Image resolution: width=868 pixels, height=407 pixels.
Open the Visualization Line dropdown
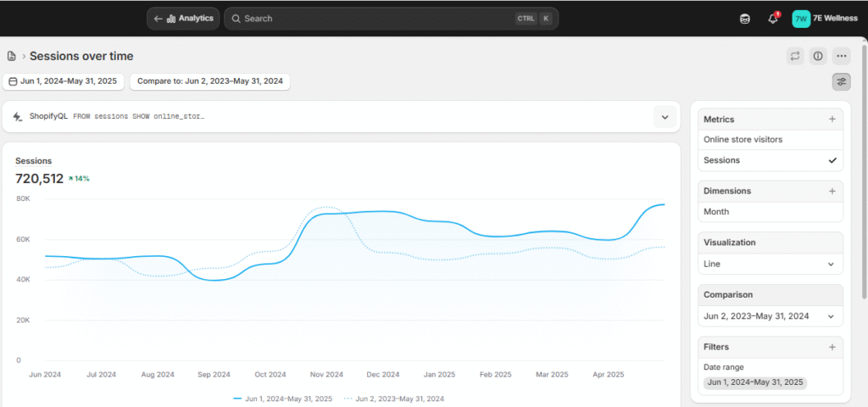tap(770, 265)
